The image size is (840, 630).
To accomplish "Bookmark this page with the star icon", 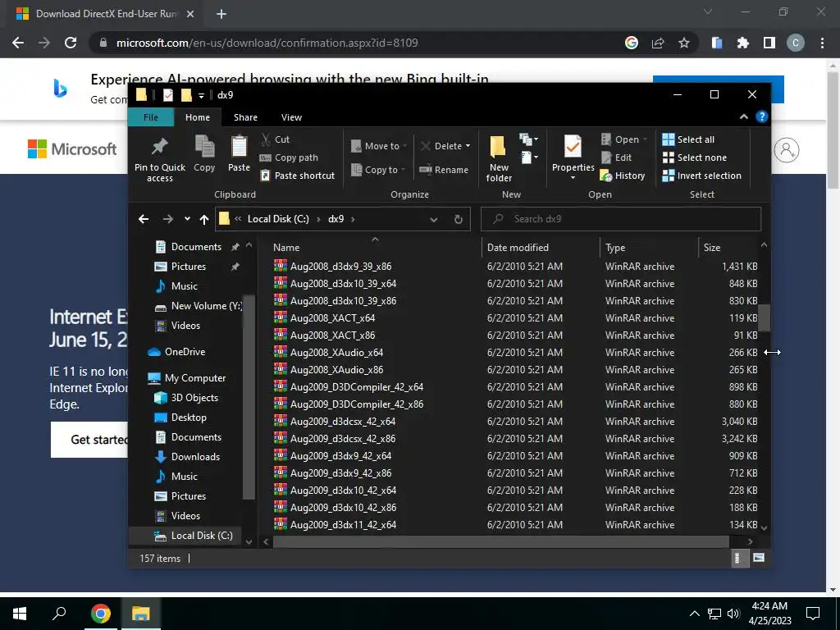I will (x=683, y=43).
